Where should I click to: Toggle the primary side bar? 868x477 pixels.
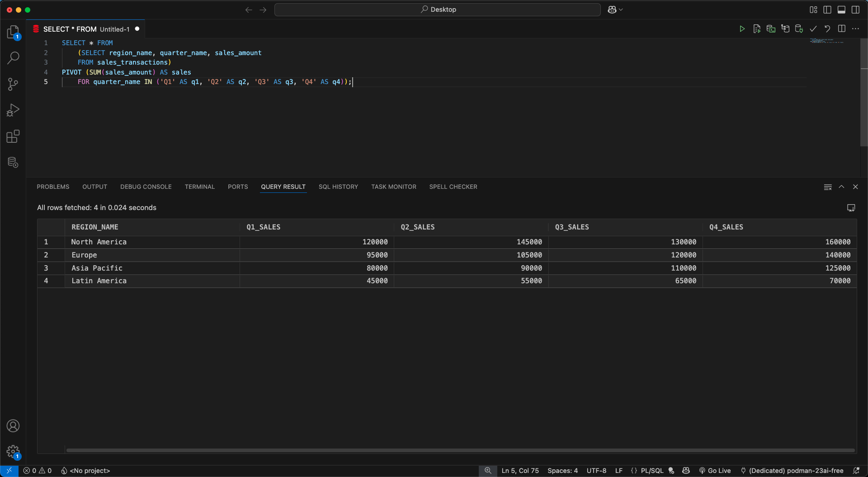[x=827, y=9]
